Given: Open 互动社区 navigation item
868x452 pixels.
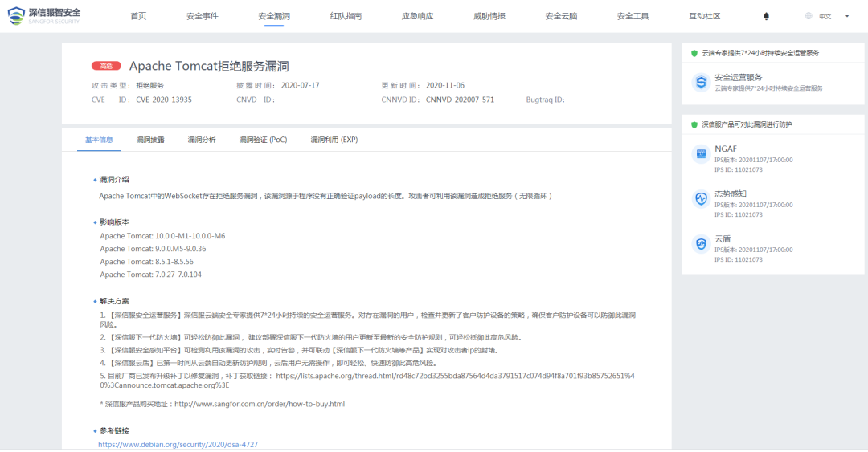Looking at the screenshot, I should [x=705, y=16].
